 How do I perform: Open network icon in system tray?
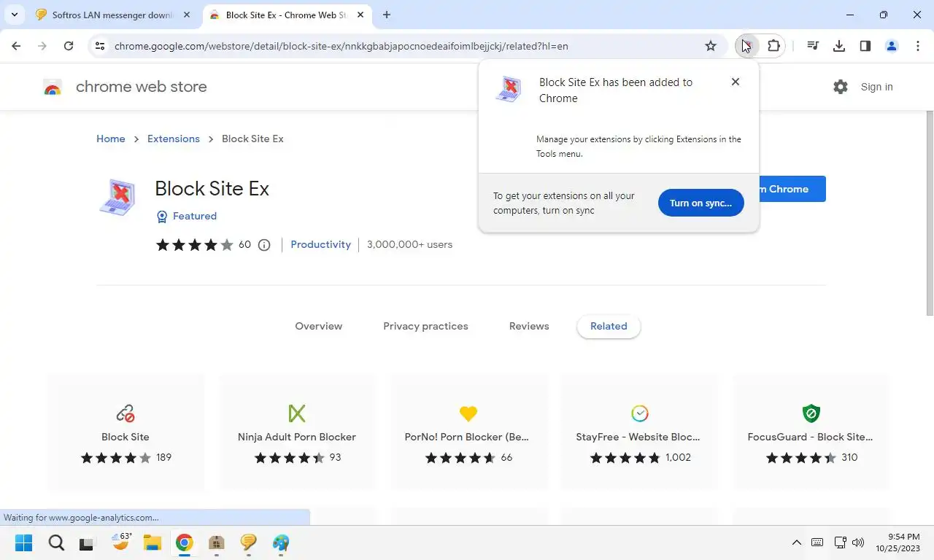click(840, 542)
